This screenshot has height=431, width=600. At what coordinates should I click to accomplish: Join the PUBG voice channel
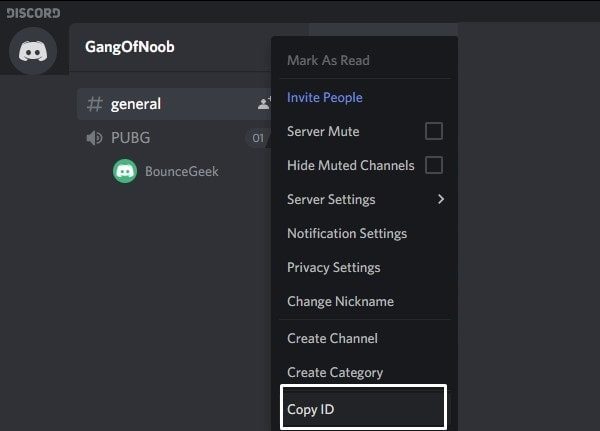pos(174,138)
